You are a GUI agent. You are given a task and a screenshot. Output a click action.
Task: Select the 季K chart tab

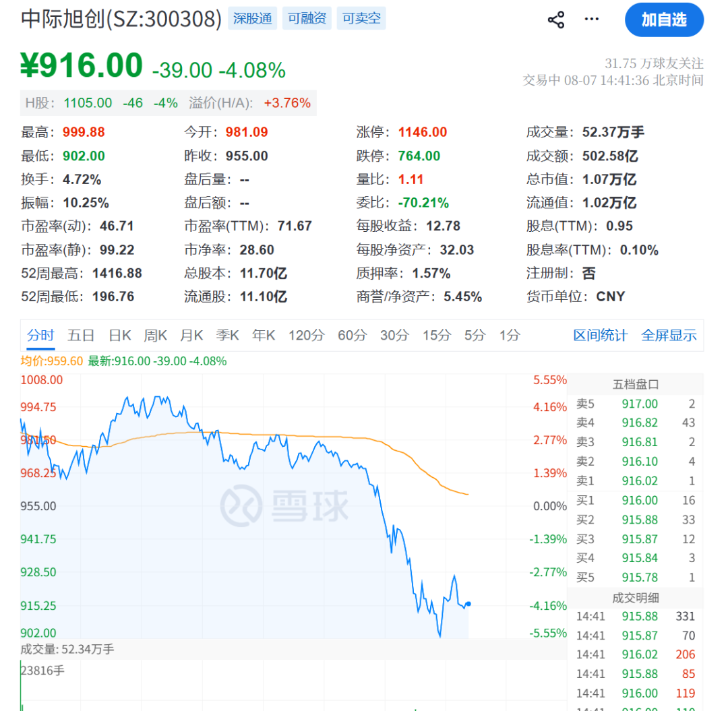click(x=227, y=335)
